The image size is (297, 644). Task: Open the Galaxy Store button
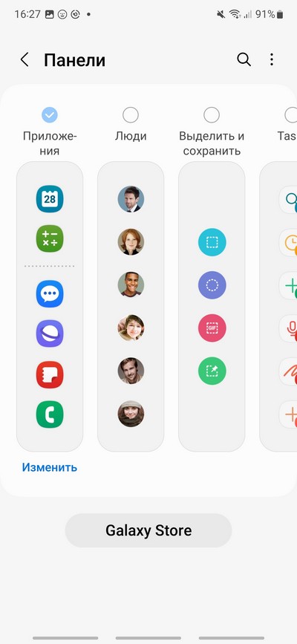[148, 530]
